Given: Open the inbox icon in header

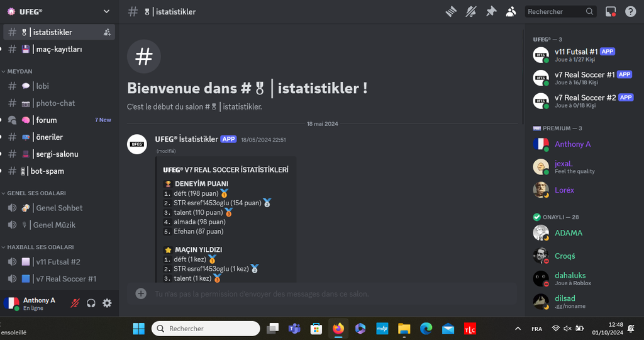Looking at the screenshot, I should coord(610,11).
